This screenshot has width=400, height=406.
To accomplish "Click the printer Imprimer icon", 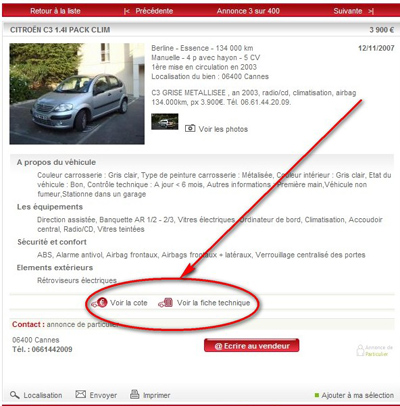I will pos(135,394).
